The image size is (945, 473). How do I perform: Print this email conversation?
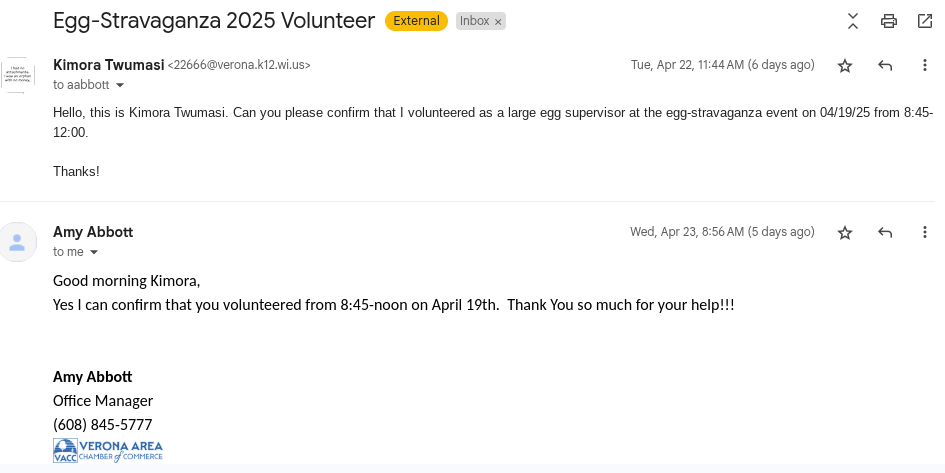[x=888, y=21]
